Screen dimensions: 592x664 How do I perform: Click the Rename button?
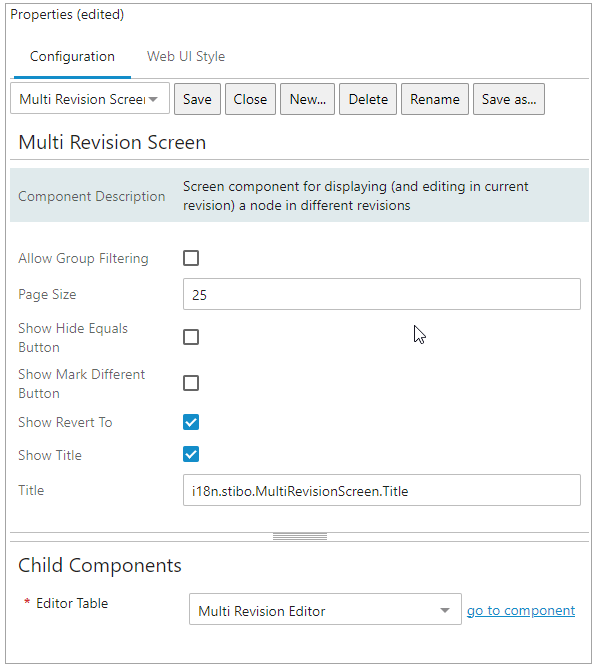435,99
